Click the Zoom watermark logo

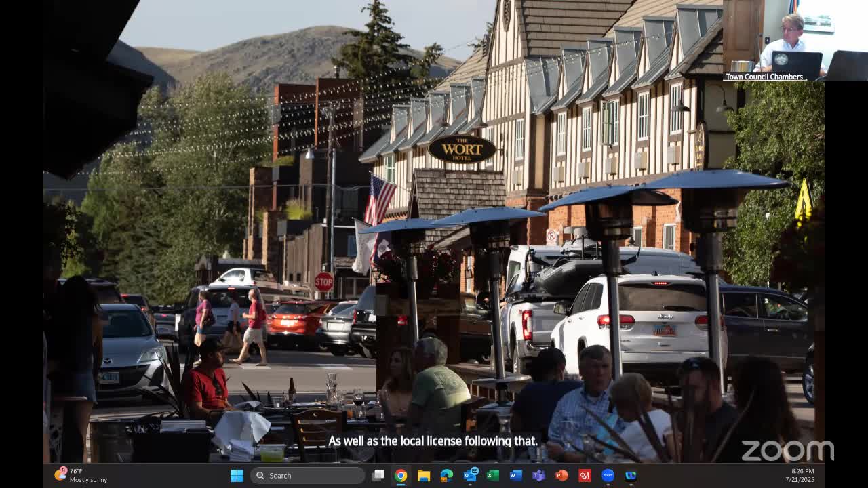[x=787, y=450]
